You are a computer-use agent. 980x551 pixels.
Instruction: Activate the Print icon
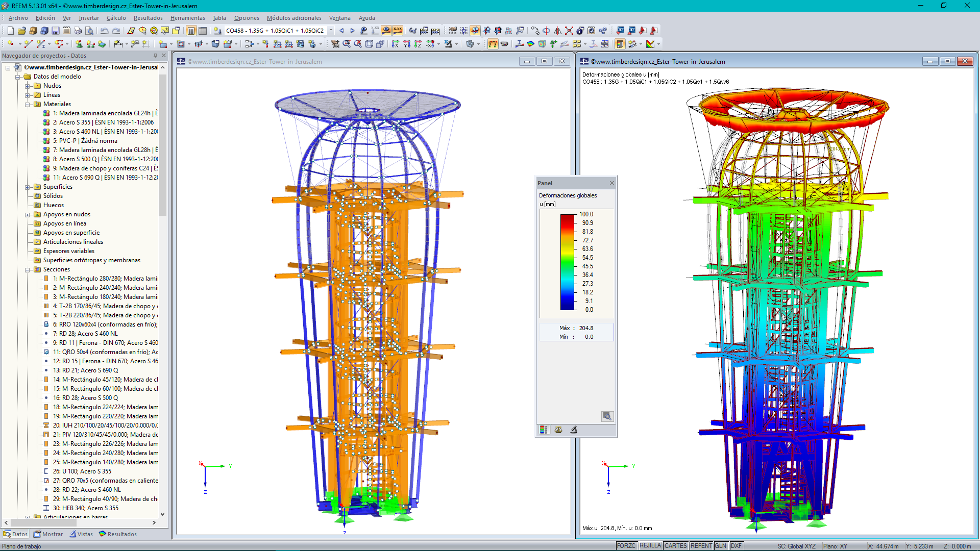click(78, 31)
